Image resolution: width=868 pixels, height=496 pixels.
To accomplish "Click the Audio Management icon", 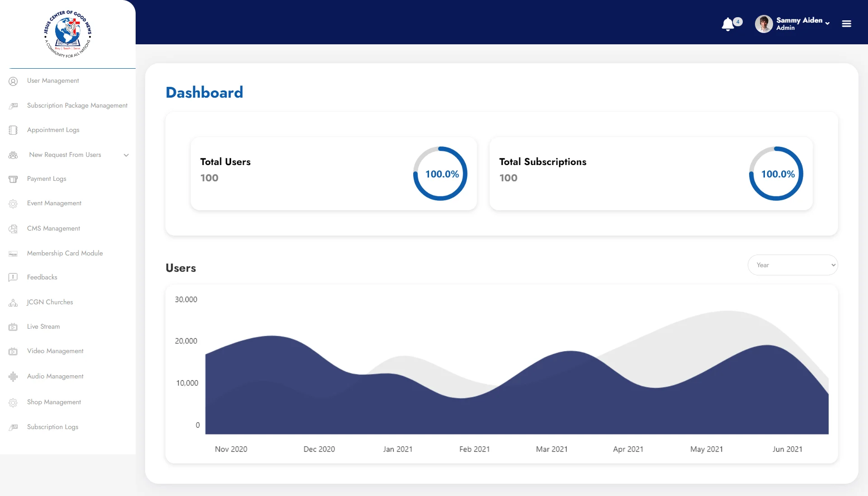I will click(13, 377).
